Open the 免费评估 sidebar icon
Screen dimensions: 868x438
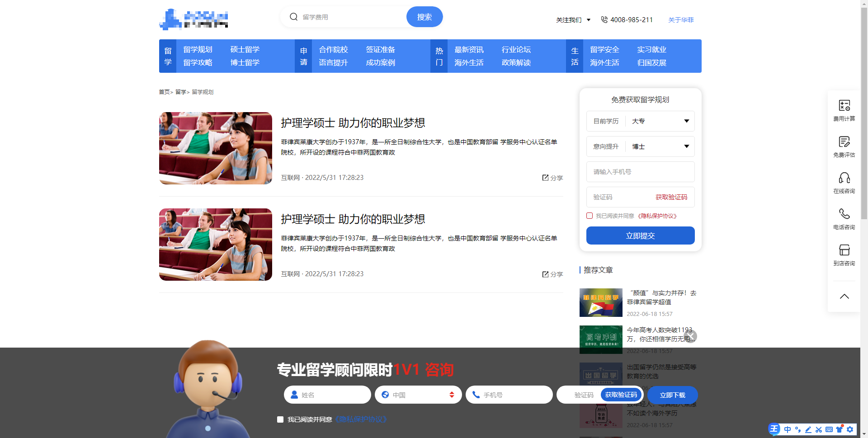[x=844, y=141]
